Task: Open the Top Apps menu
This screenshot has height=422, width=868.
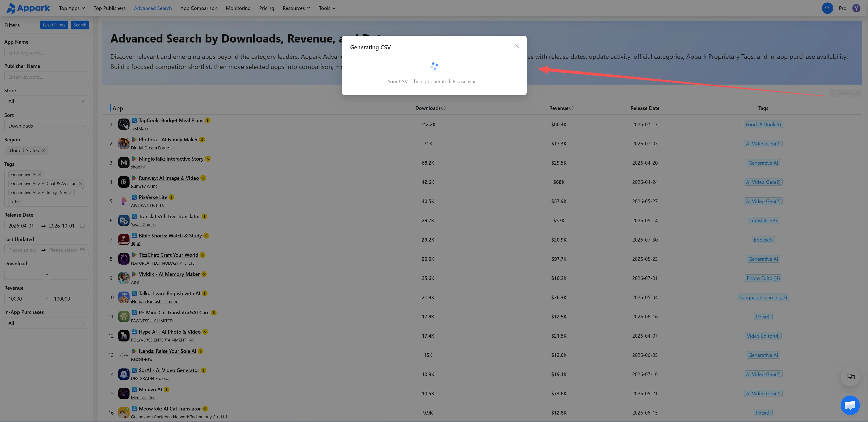Action: pos(72,8)
